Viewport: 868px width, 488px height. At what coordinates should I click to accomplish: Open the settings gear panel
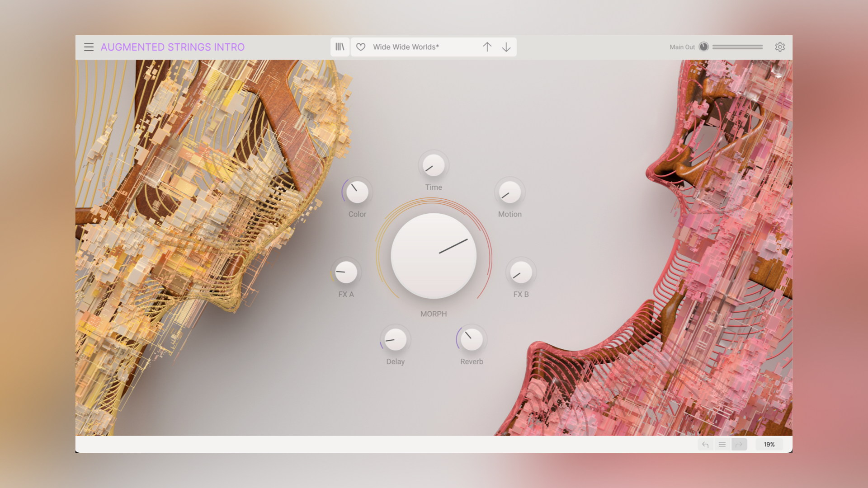coord(780,47)
